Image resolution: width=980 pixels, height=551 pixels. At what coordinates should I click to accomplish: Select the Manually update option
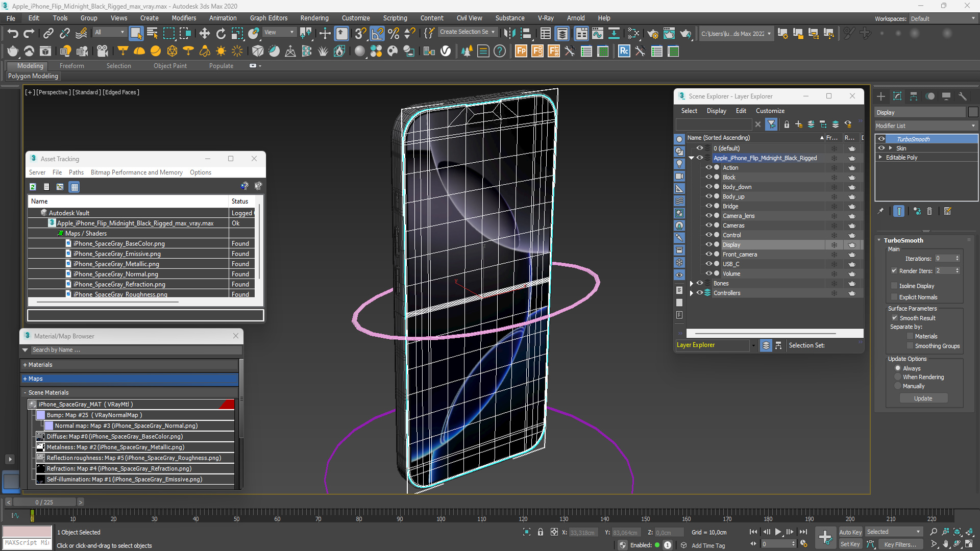pos(898,386)
